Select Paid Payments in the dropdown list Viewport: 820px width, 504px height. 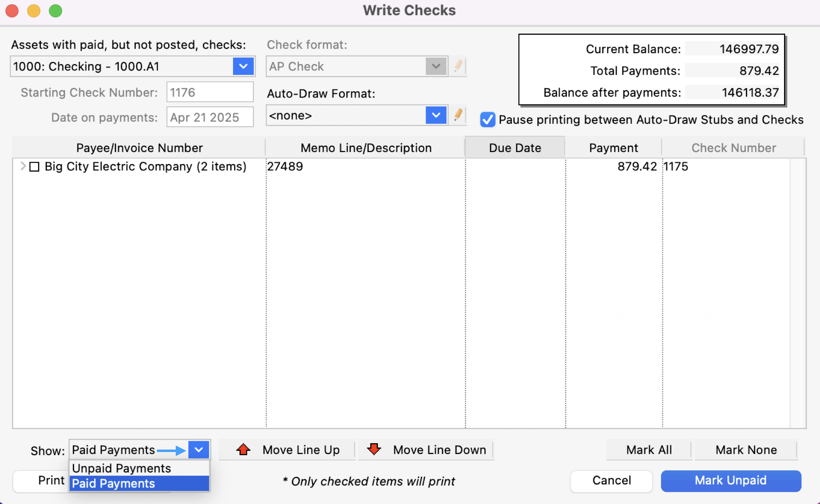pos(114,483)
